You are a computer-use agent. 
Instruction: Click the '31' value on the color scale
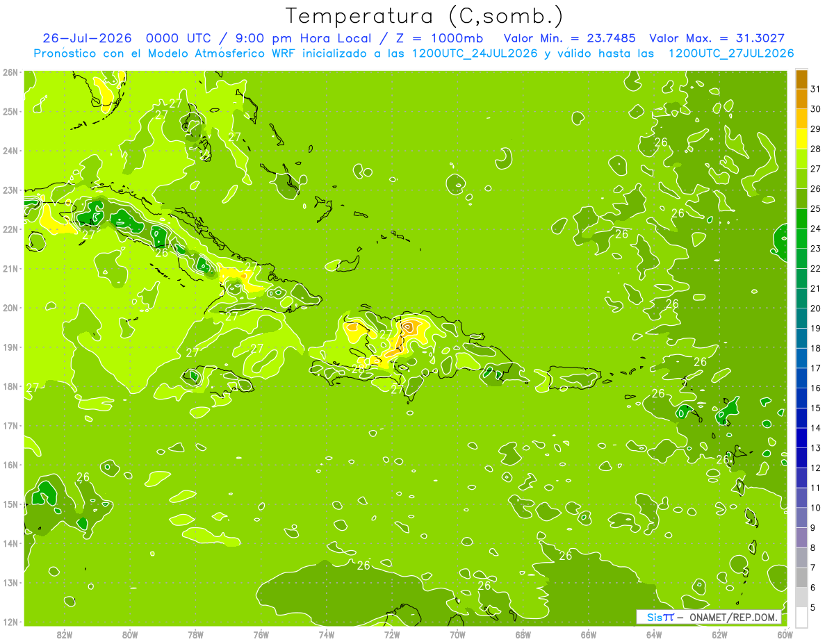tap(815, 89)
